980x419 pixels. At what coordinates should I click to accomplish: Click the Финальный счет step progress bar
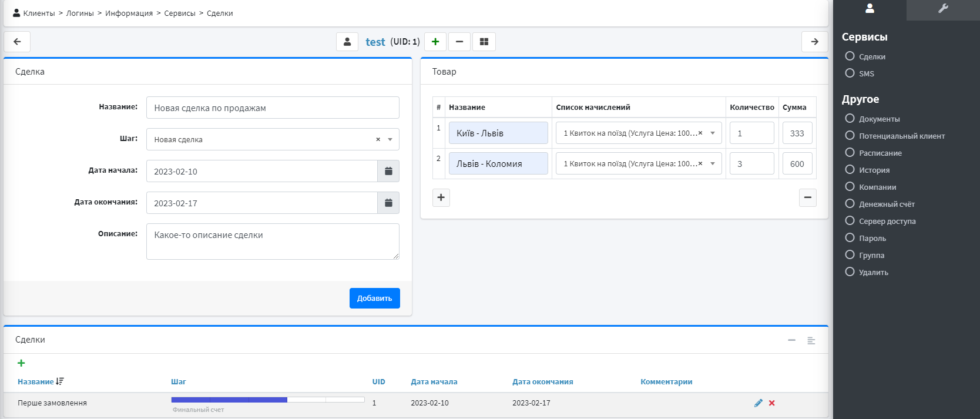pos(268,400)
